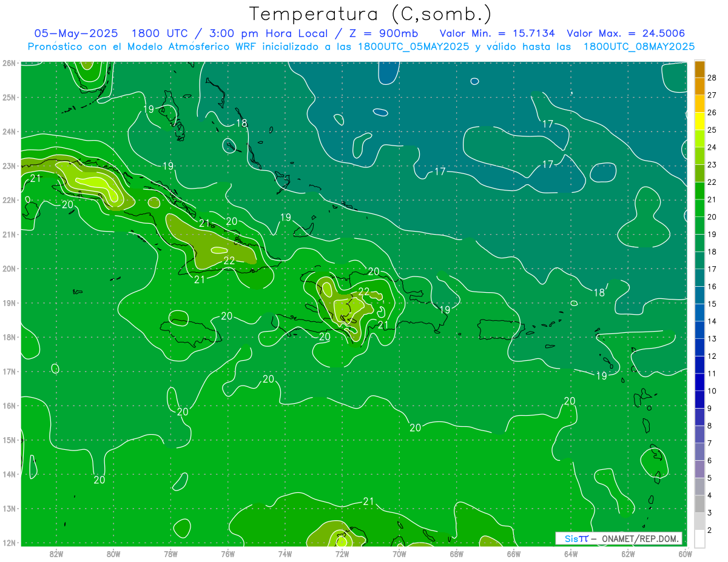Click legend scale label 14
728x562 pixels.
click(712, 321)
